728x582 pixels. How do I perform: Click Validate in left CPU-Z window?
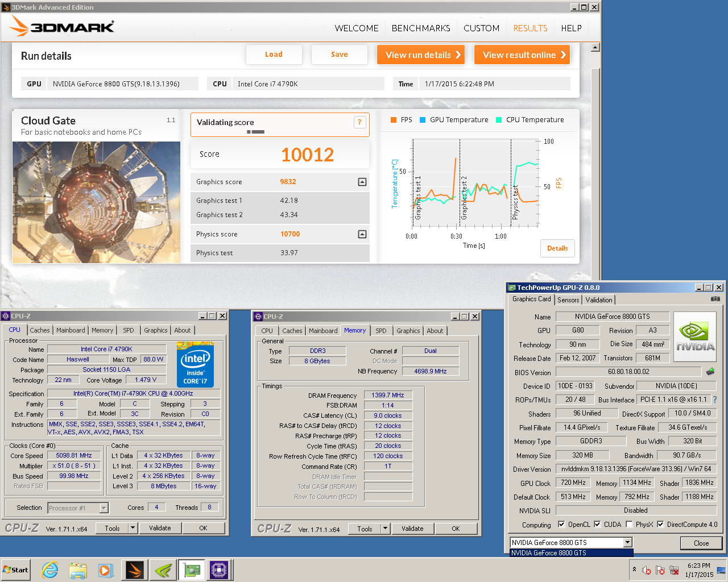pyautogui.click(x=160, y=528)
